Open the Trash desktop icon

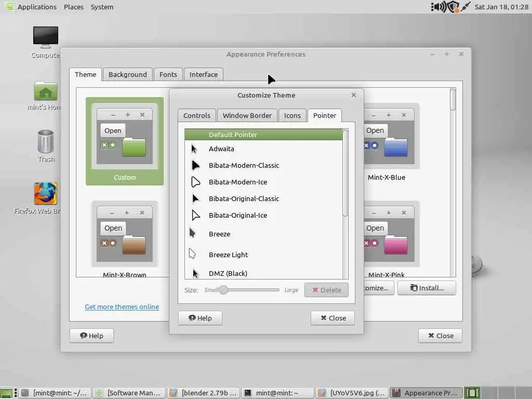click(46, 141)
